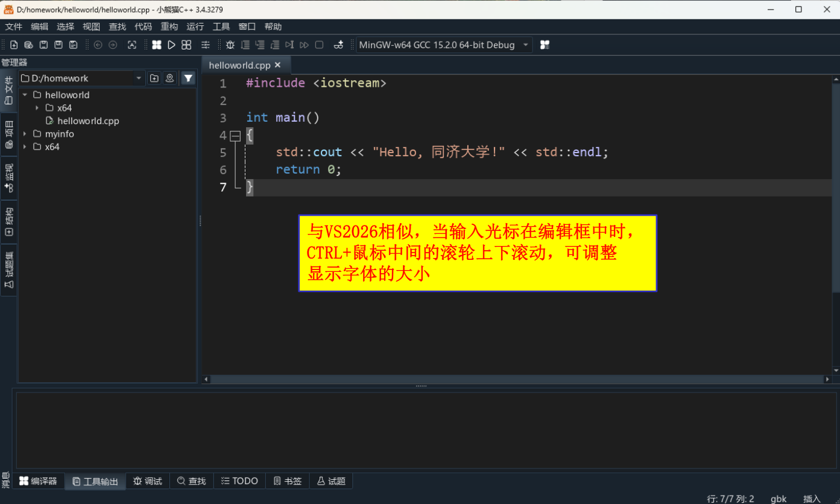This screenshot has width=840, height=504.
Task: Click the Stop execution icon
Action: pos(319,45)
